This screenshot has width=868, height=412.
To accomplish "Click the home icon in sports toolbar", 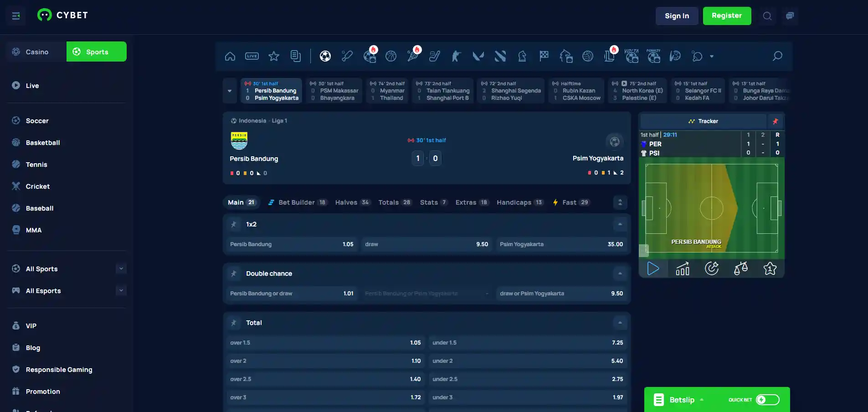I will pos(230,56).
